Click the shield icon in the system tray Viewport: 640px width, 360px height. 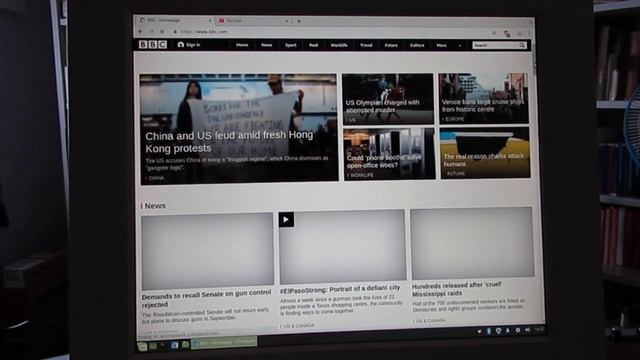click(x=498, y=331)
